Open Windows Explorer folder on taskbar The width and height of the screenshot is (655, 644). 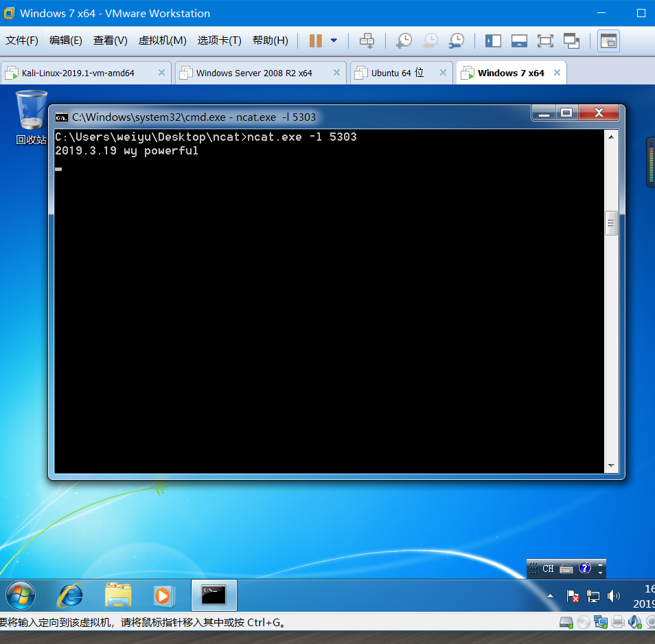[118, 595]
